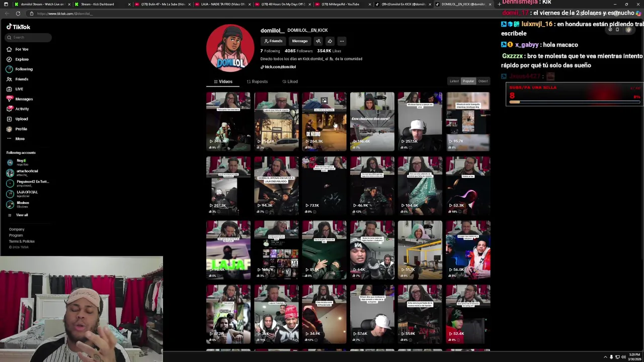Reload the page with refresh icon
Viewport: 644px width, 362px height.
coord(18,14)
